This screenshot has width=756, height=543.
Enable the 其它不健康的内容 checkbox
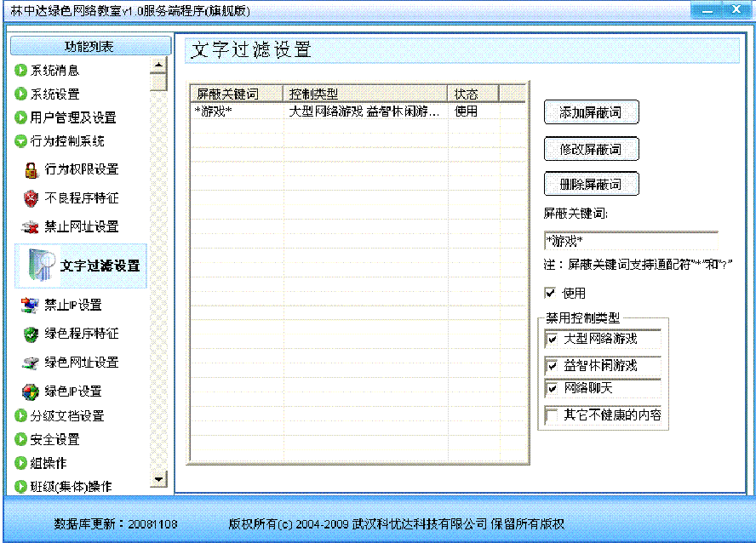tap(553, 416)
